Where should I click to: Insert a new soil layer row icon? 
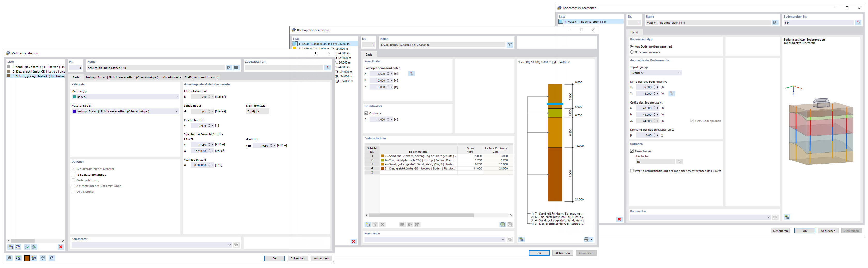pos(368,225)
